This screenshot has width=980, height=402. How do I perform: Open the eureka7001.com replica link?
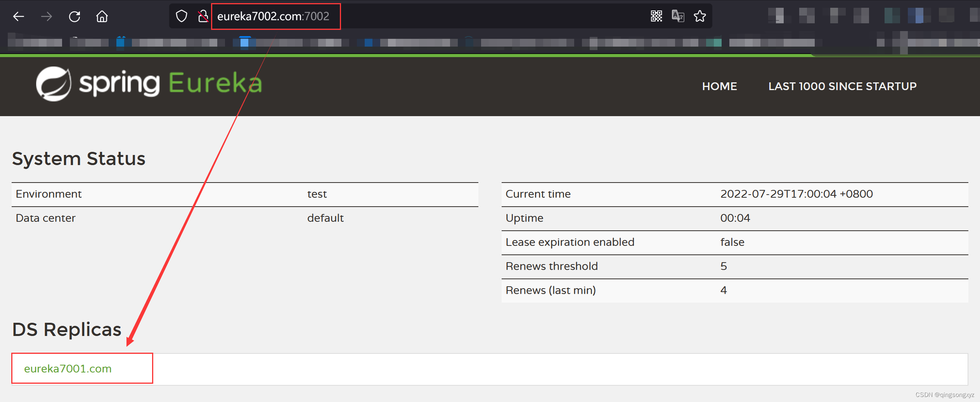(68, 369)
